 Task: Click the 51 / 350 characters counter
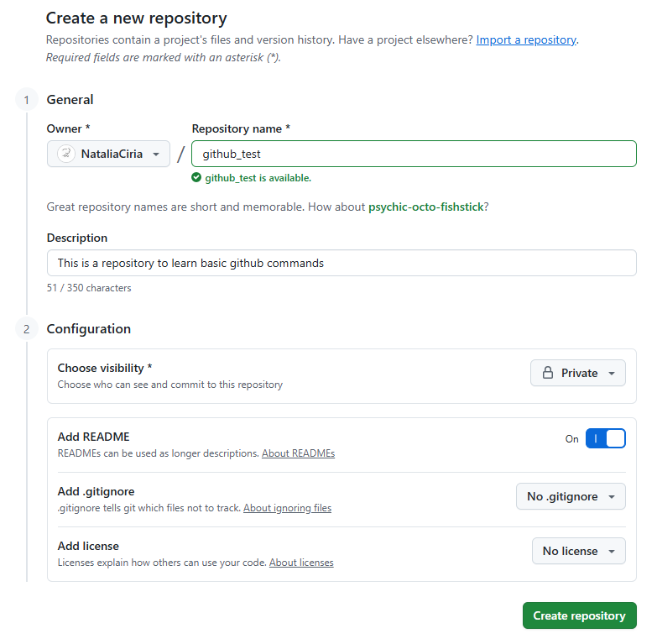point(89,288)
